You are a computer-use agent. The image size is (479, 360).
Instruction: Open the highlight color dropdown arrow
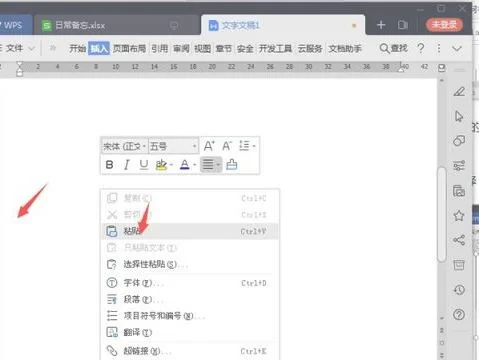pos(171,165)
